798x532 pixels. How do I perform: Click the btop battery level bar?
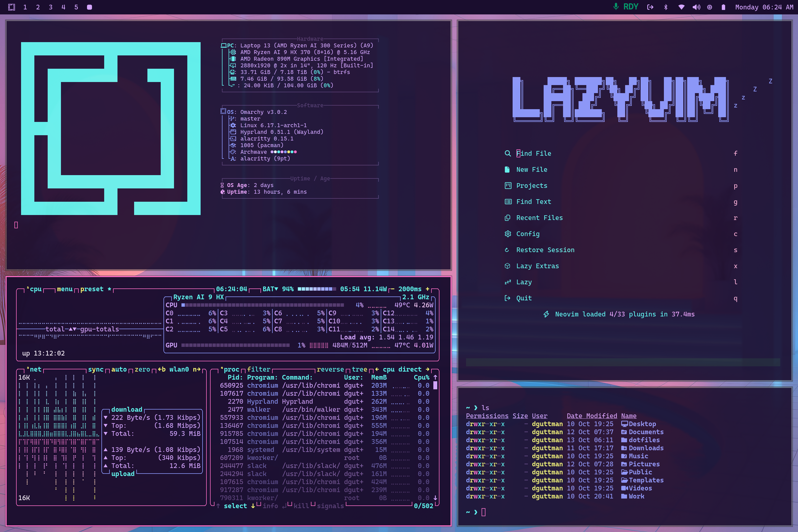click(317, 289)
